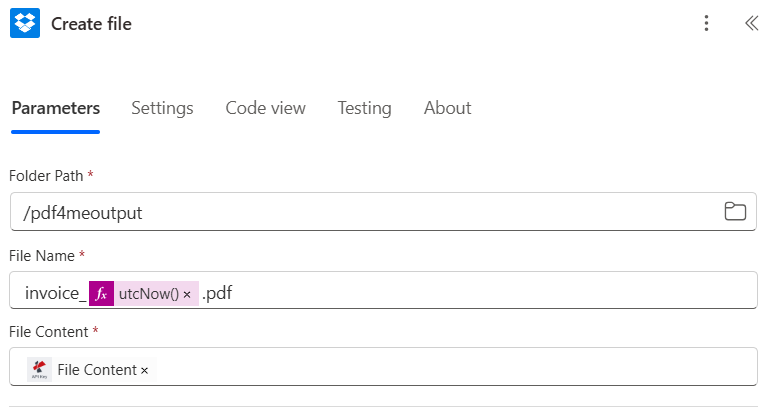Select the File Content token label

pyautogui.click(x=97, y=370)
